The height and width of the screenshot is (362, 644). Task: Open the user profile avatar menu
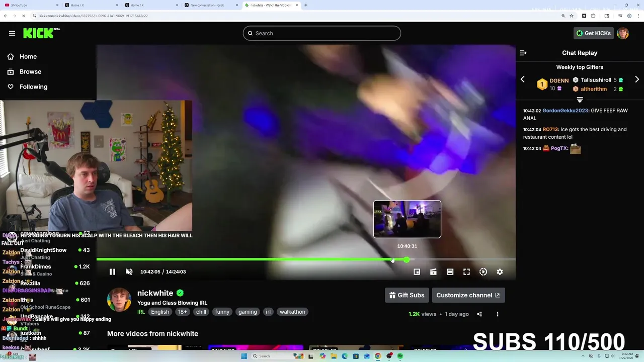point(623,33)
